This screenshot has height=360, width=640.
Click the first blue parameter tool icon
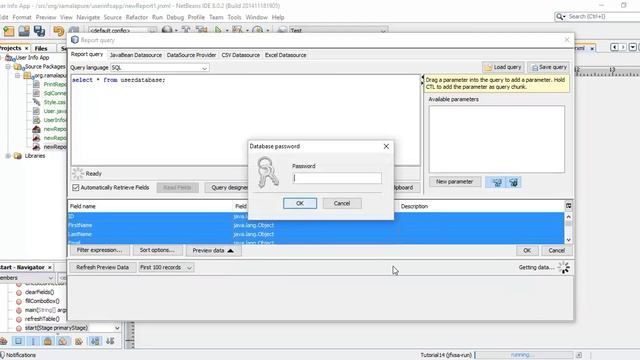497,182
